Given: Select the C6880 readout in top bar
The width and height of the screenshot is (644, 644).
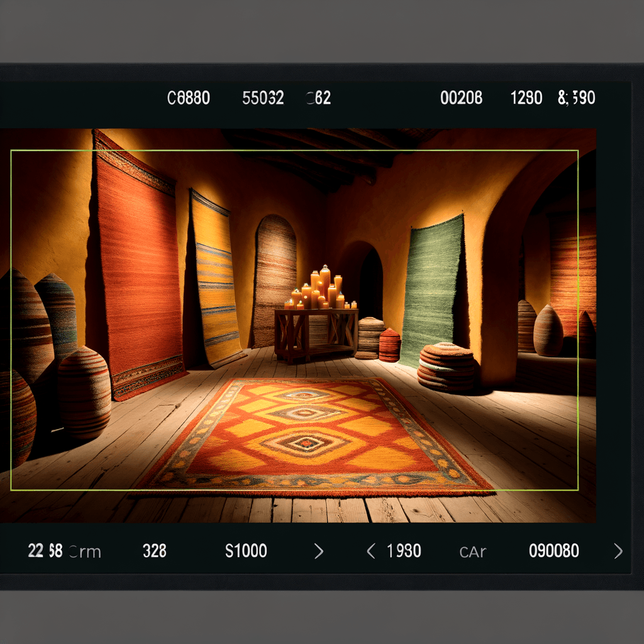Looking at the screenshot, I should click(x=189, y=98).
